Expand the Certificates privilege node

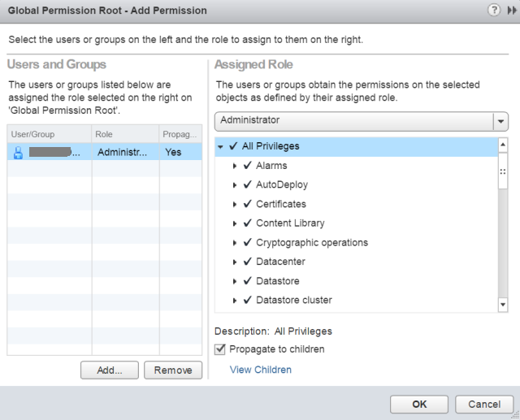tap(236, 204)
